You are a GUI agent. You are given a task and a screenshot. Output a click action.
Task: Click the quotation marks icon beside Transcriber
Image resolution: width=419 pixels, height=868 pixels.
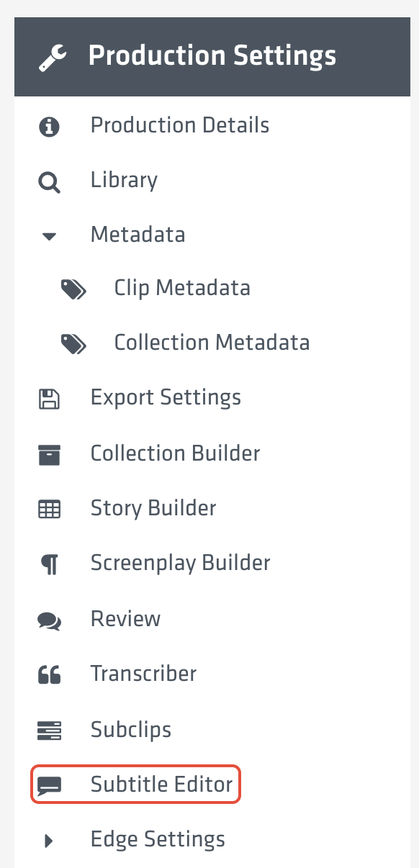pos(49,675)
